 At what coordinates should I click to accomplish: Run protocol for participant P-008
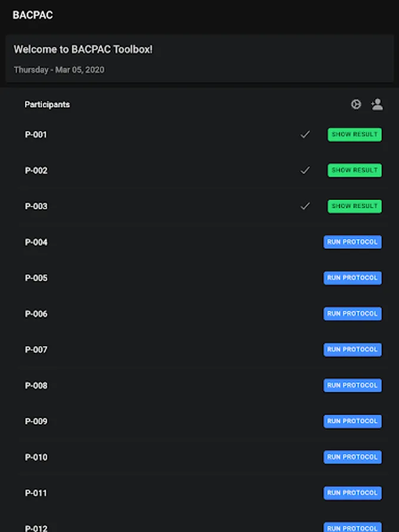(352, 385)
